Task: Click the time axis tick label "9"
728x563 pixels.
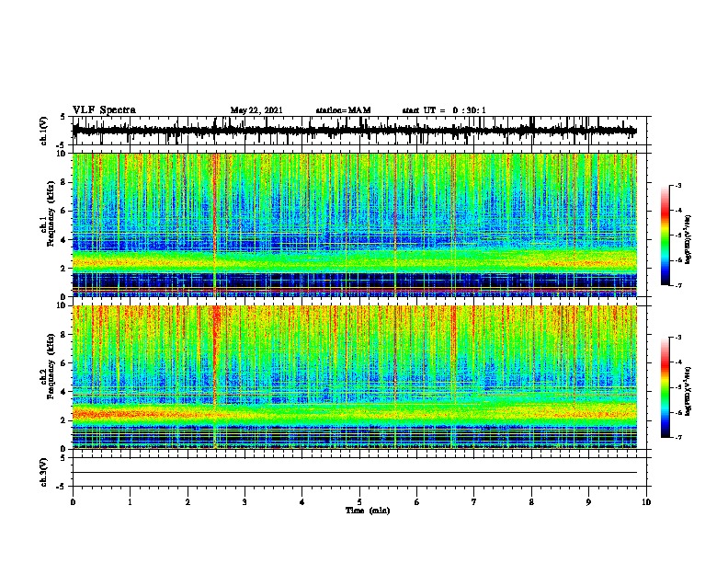Action: pyautogui.click(x=588, y=502)
